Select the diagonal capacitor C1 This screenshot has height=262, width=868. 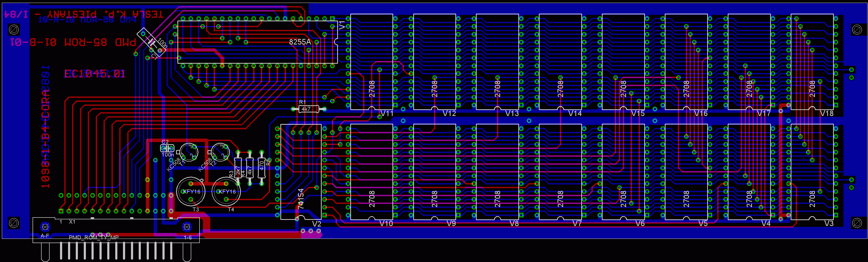[152, 42]
